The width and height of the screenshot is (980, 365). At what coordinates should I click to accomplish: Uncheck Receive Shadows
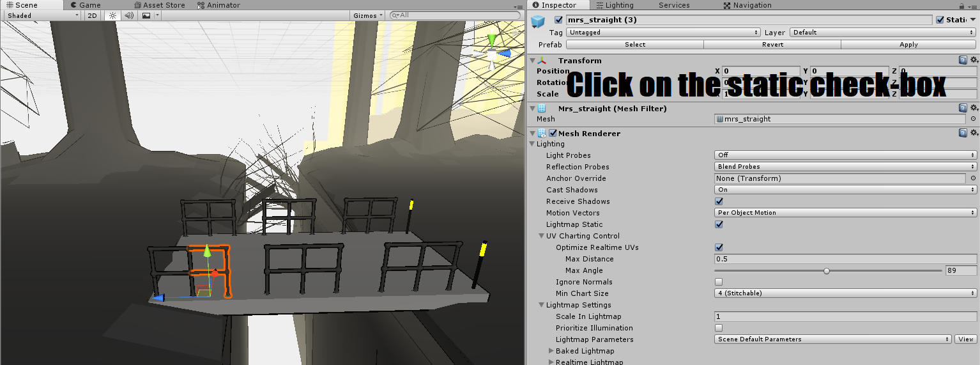pos(719,201)
